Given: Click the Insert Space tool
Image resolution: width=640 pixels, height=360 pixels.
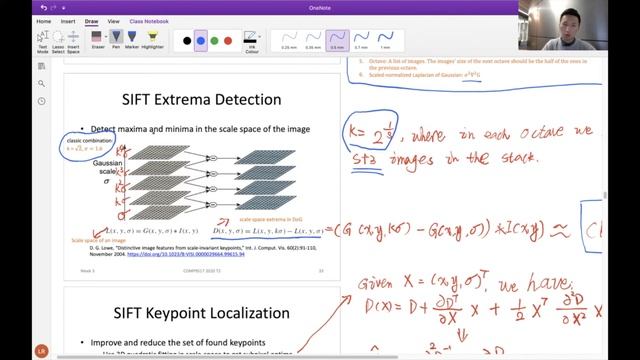Looking at the screenshot, I should (73, 42).
